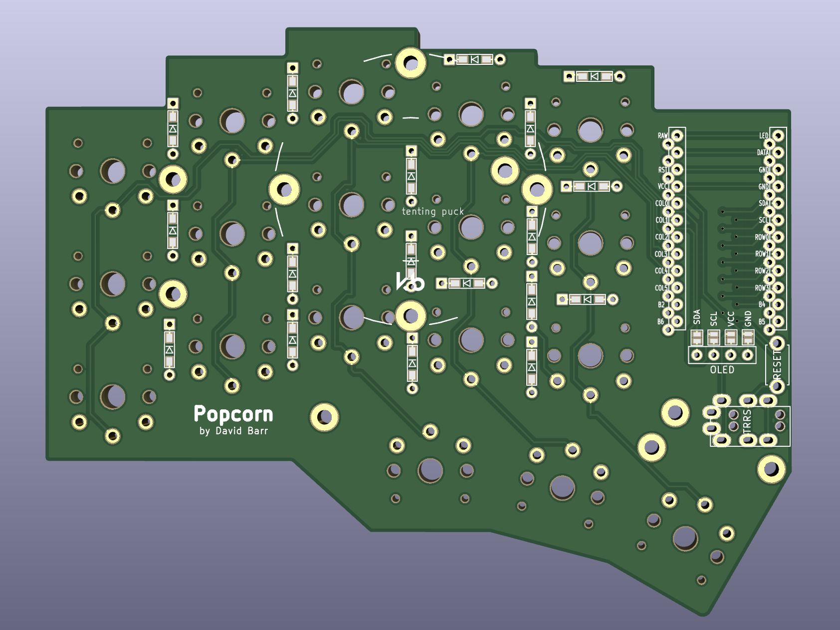Click the vertical 'SCL' label above OLED pads

pos(714,318)
